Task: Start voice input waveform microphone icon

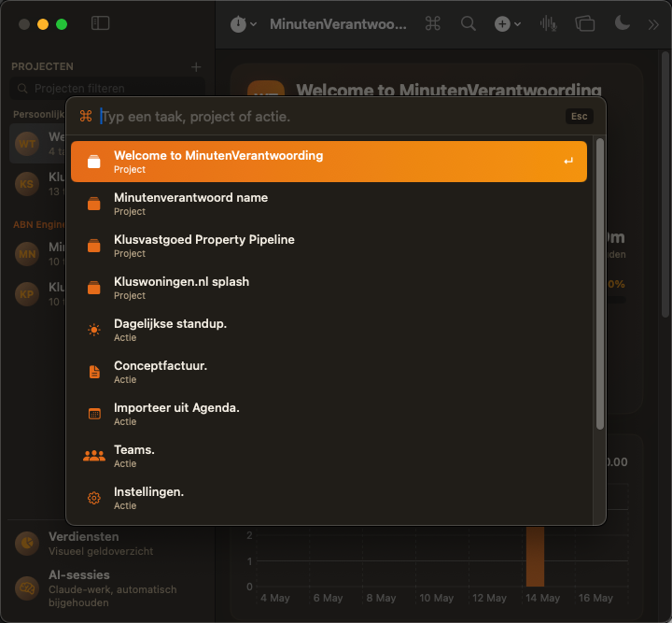Action: tap(549, 23)
